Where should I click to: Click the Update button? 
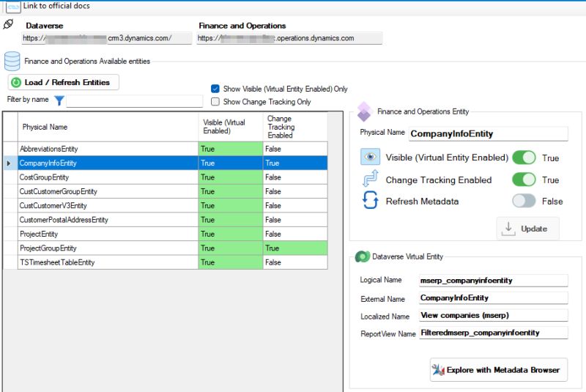point(527,229)
